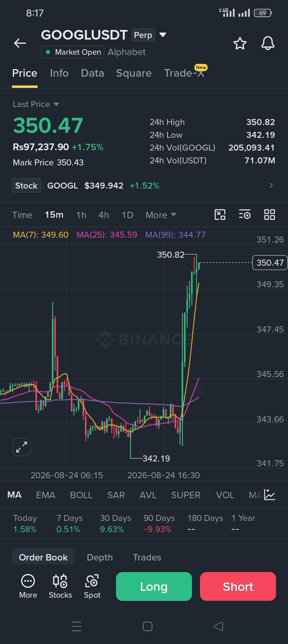This screenshot has width=288, height=644.
Task: Tap the 90 Days -9.93% performance
Action: point(159,523)
